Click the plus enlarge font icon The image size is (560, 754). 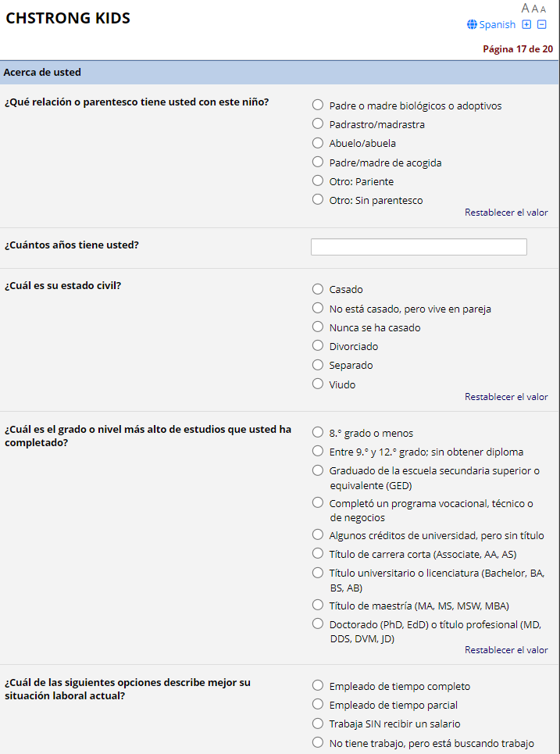pos(526,24)
